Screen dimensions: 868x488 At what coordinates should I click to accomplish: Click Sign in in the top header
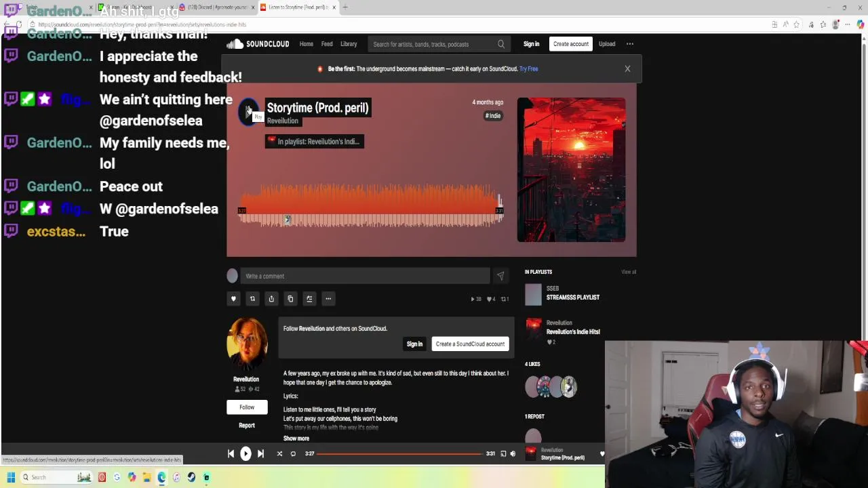pyautogui.click(x=531, y=44)
